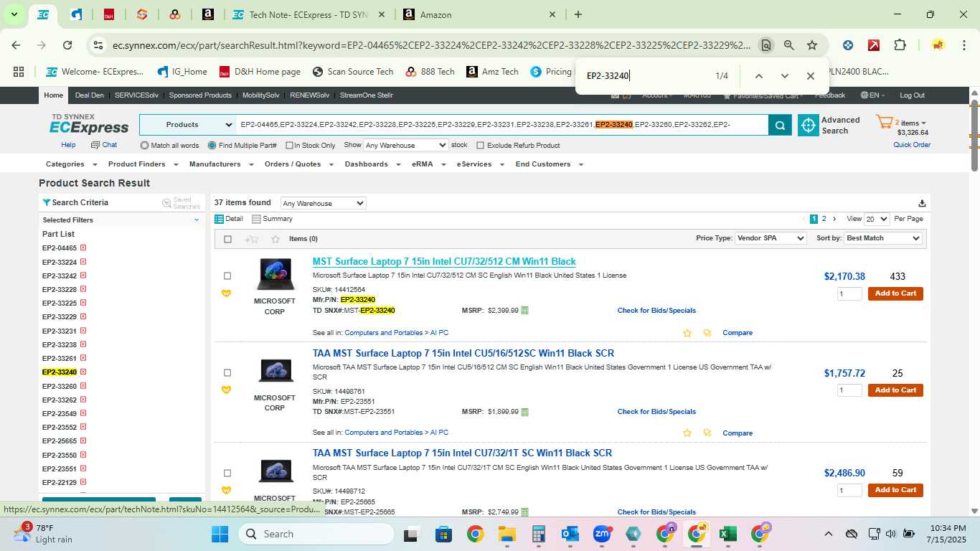Add $2,170.38 laptop to cart
980x551 pixels.
895,293
